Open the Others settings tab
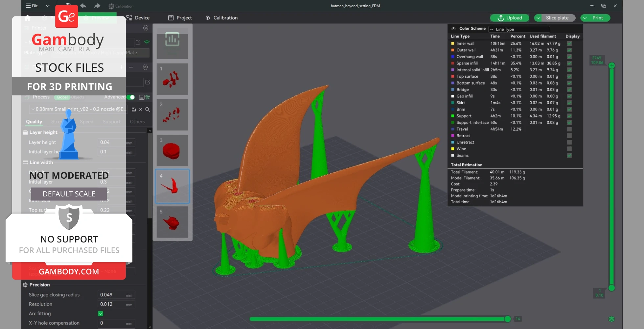The height and width of the screenshot is (329, 644). tap(137, 122)
